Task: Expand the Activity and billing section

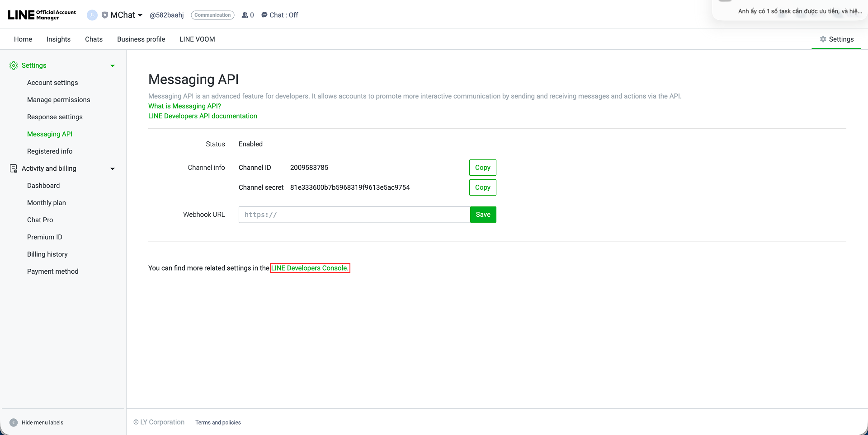Action: (113, 168)
